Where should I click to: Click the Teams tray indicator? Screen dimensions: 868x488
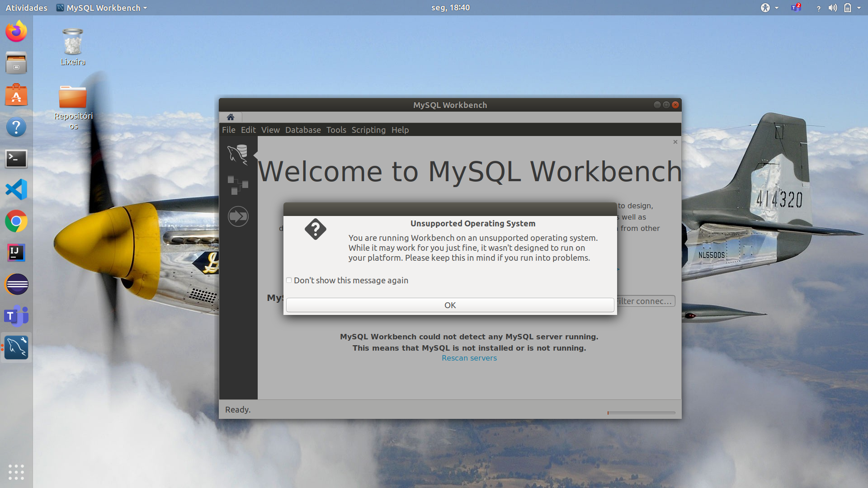[796, 8]
